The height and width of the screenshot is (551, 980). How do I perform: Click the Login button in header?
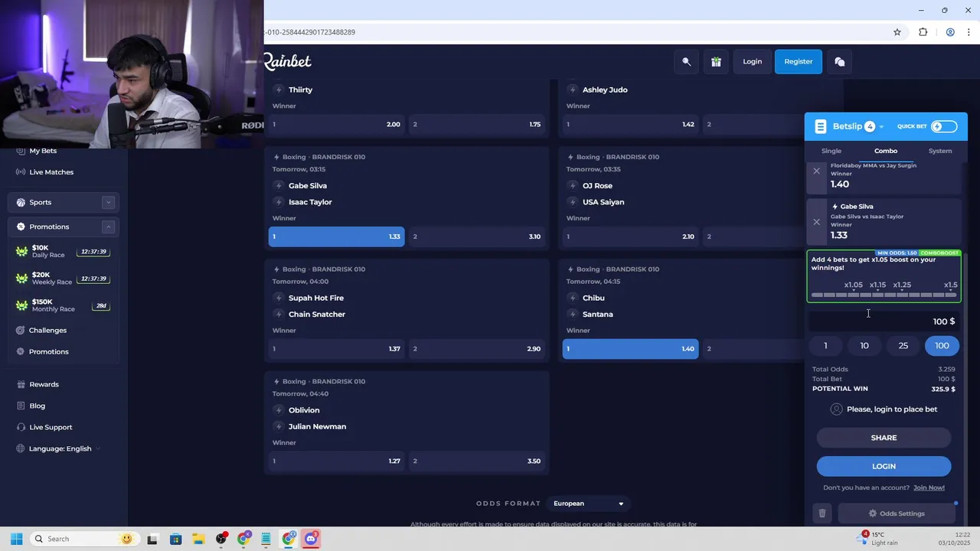pos(752,62)
